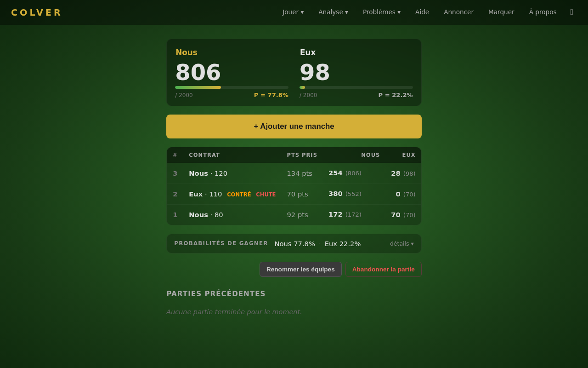The image size is (588, 368).
Task: Click 28 (98) cell
Action: tap(403, 173)
